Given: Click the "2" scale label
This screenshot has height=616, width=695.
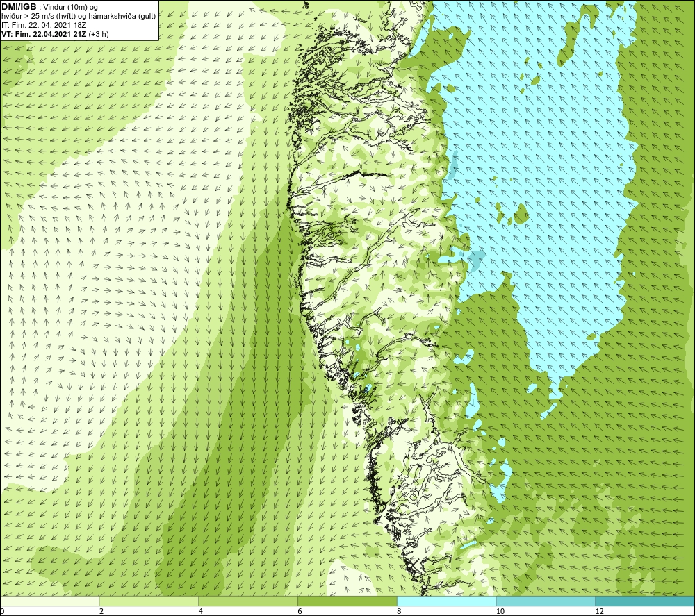Looking at the screenshot, I should pyautogui.click(x=101, y=611).
